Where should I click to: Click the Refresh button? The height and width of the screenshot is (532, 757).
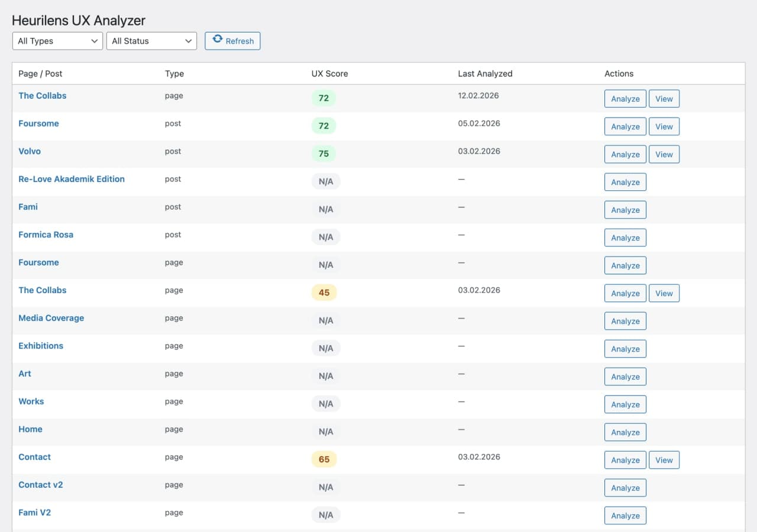coord(232,41)
